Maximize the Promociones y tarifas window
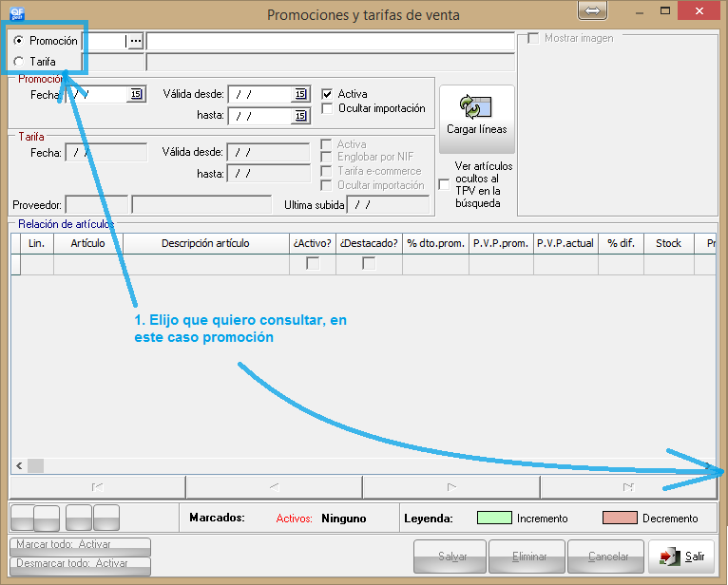The height and width of the screenshot is (585, 728). tap(665, 10)
